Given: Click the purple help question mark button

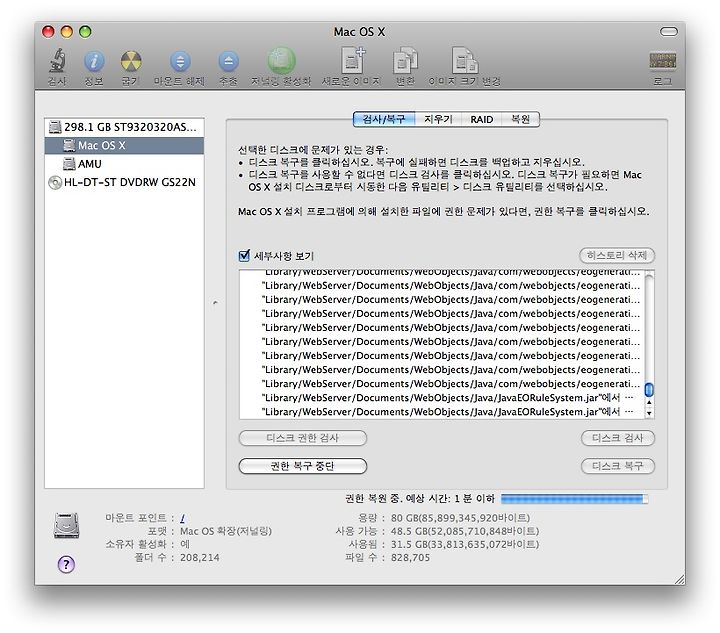Looking at the screenshot, I should click(x=66, y=564).
